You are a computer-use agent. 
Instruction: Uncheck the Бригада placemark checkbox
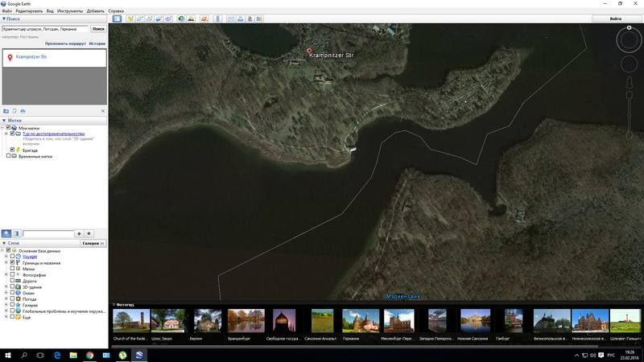coord(13,150)
